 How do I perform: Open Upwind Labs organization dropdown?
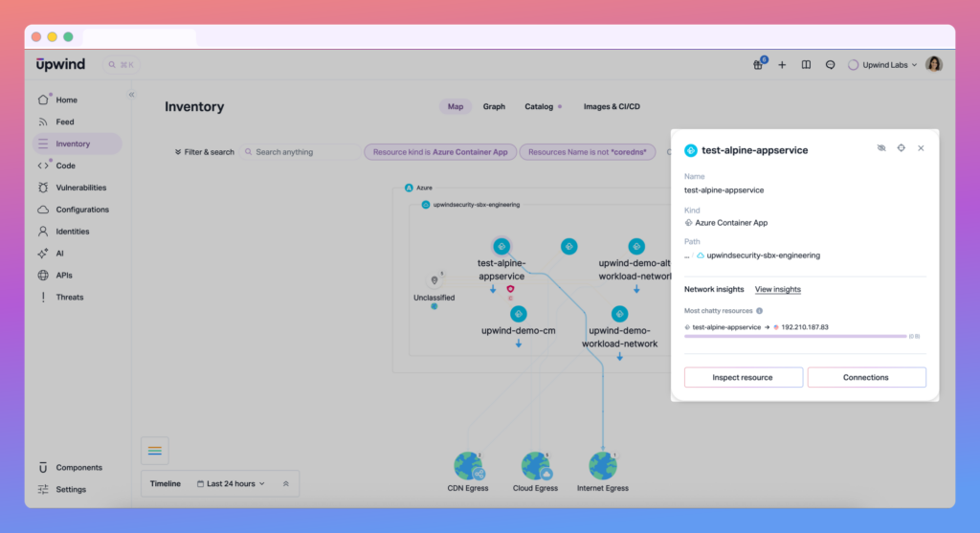(882, 65)
